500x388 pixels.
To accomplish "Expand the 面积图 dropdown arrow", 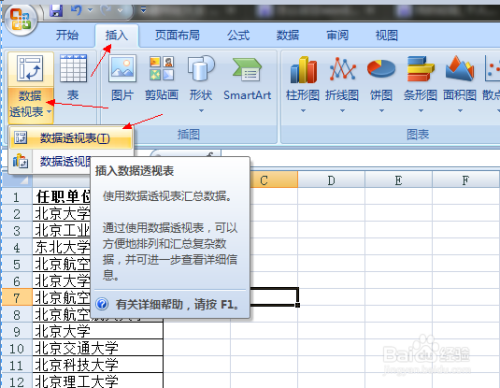I will coord(460,111).
